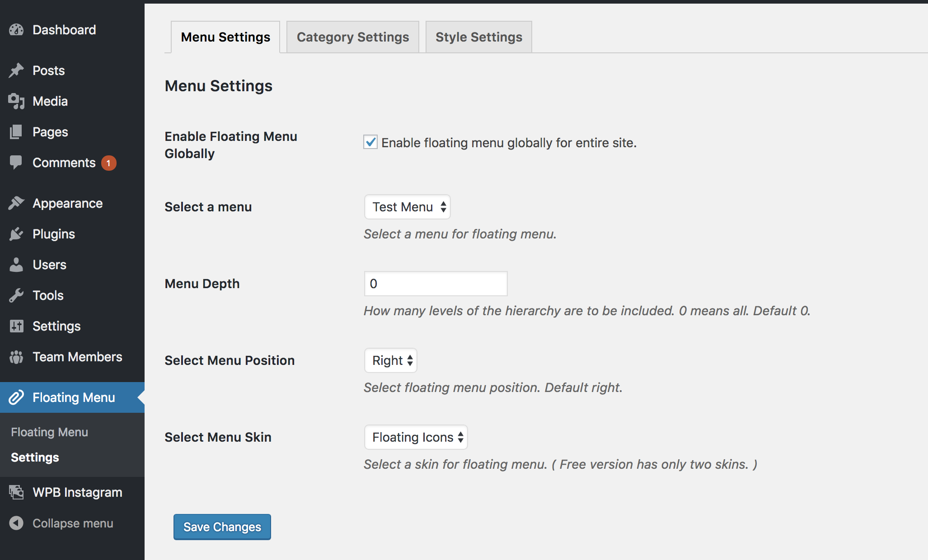
Task: Open WPB Instagram menu item
Action: (x=72, y=492)
